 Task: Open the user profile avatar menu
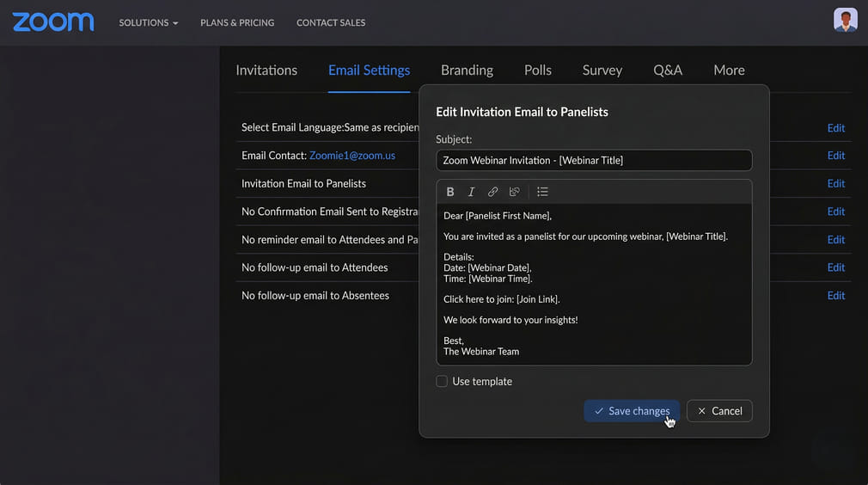(x=845, y=21)
